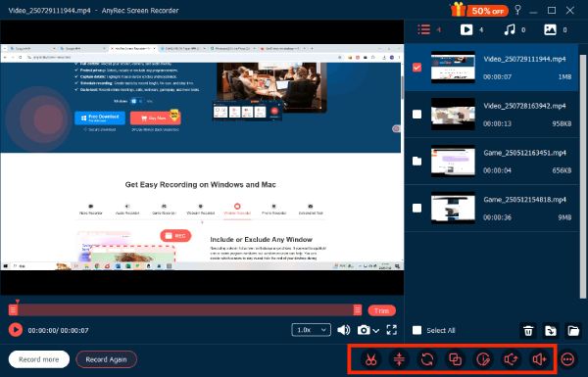This screenshot has width=588, height=377.
Task: Mute the playback volume speaker
Action: 344,330
